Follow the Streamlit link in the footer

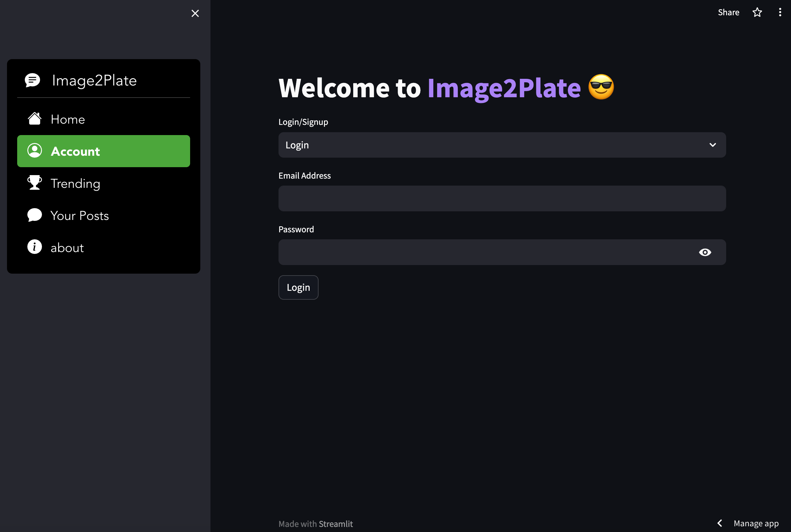click(x=336, y=524)
